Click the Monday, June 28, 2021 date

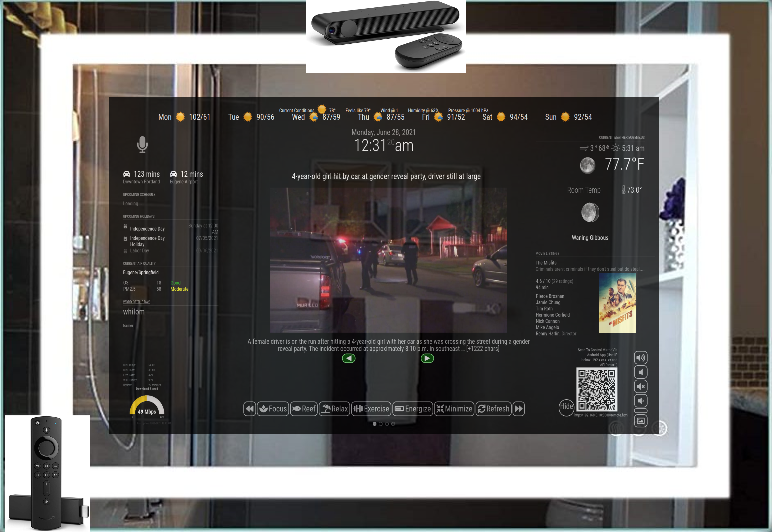[384, 132]
